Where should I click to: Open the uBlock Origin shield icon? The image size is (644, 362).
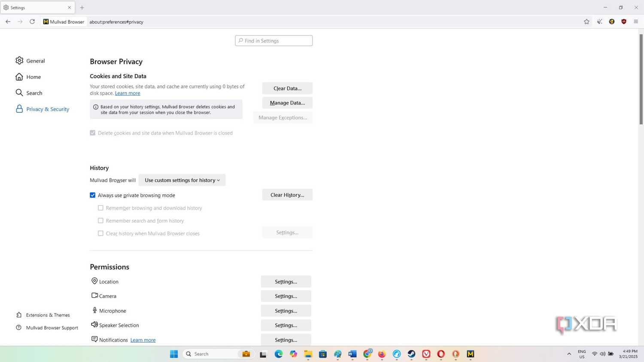coord(624,21)
